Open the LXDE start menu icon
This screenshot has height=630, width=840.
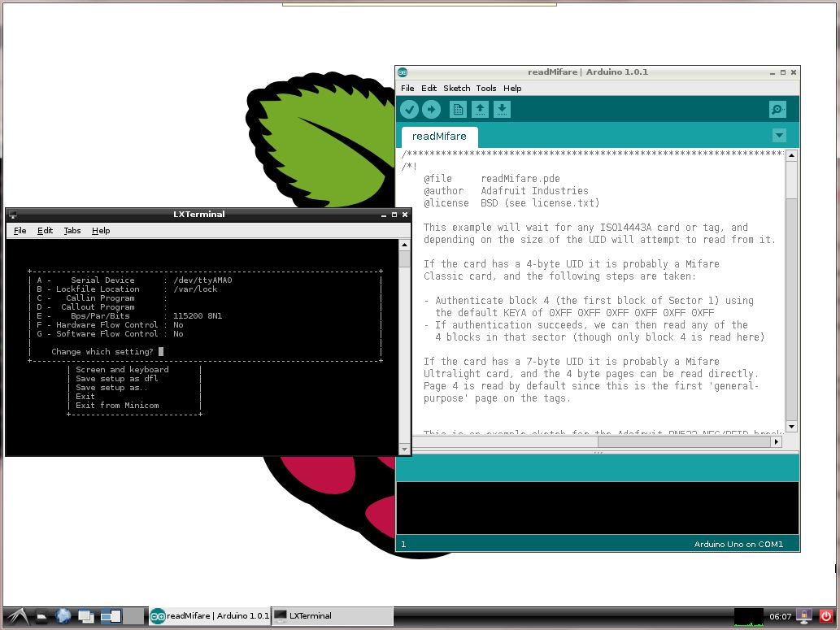click(17, 617)
